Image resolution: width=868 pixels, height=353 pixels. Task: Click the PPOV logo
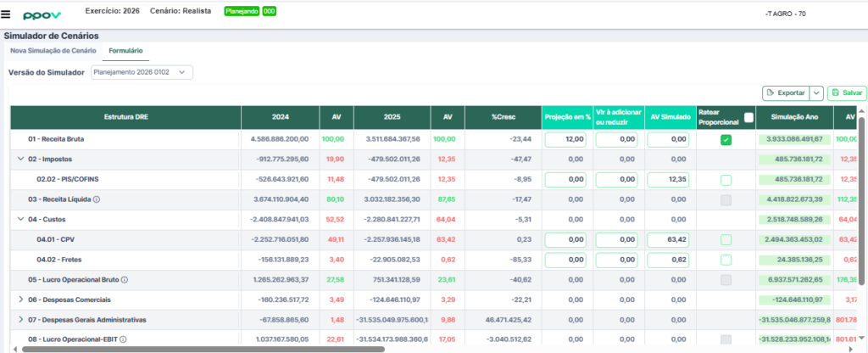pyautogui.click(x=40, y=15)
